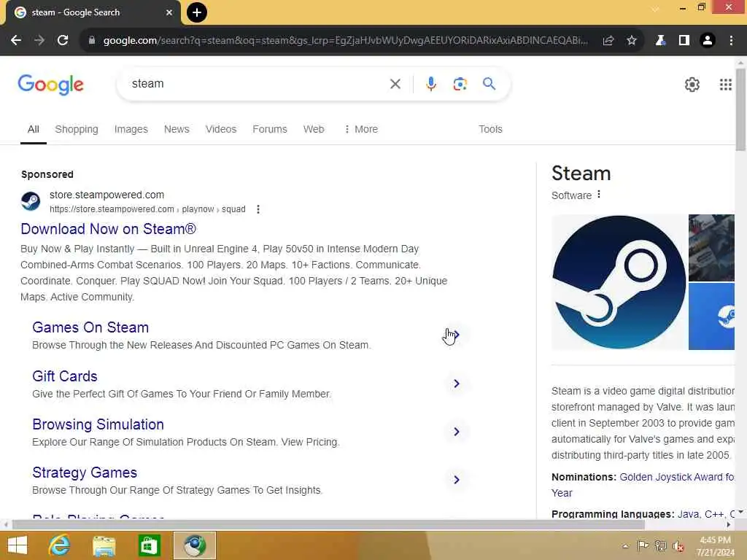Open Download Now on Steam® link
The image size is (747, 560).
(108, 229)
